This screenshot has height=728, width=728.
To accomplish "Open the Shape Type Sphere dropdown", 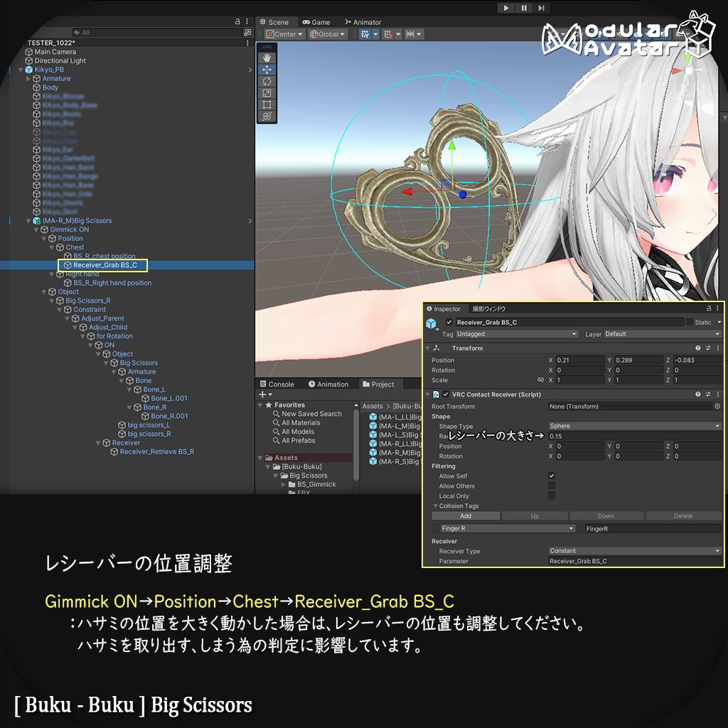I will pyautogui.click(x=633, y=426).
